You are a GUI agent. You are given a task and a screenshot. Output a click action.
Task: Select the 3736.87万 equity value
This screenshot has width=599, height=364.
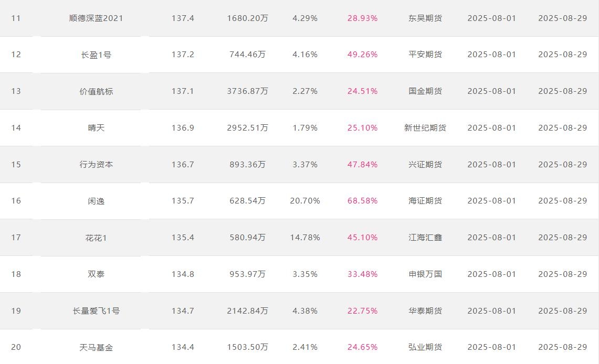[x=248, y=91]
